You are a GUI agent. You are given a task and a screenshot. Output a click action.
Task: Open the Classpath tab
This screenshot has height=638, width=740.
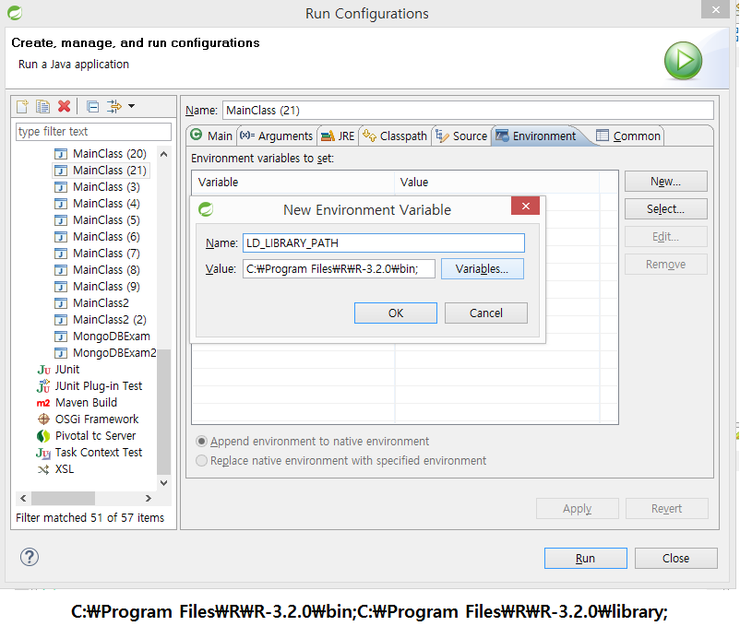point(395,136)
